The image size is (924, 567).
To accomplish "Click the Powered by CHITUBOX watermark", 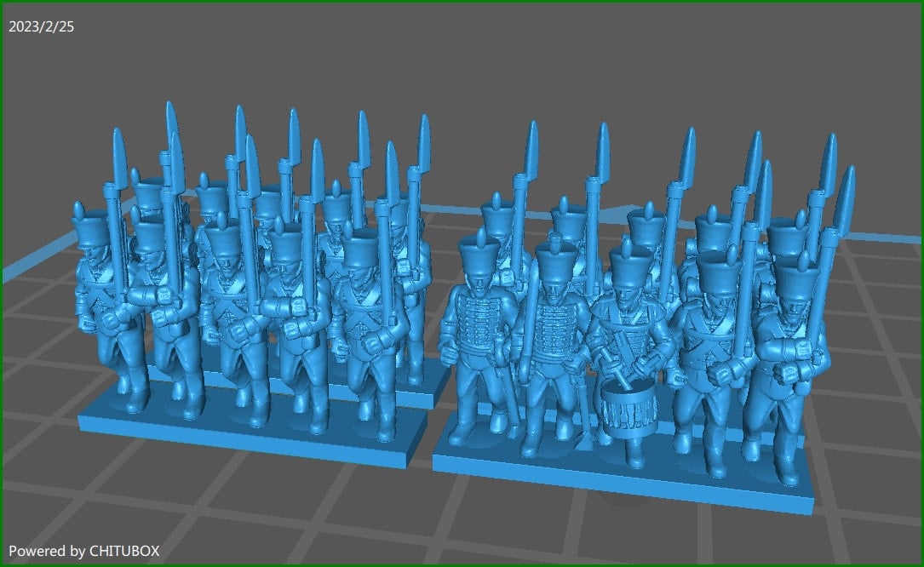I will (x=83, y=551).
